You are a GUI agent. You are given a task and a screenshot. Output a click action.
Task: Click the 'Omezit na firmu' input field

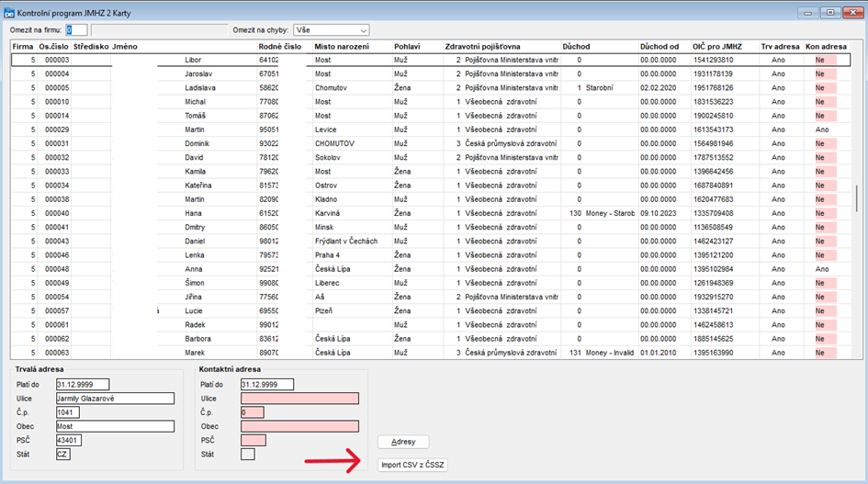(76, 30)
